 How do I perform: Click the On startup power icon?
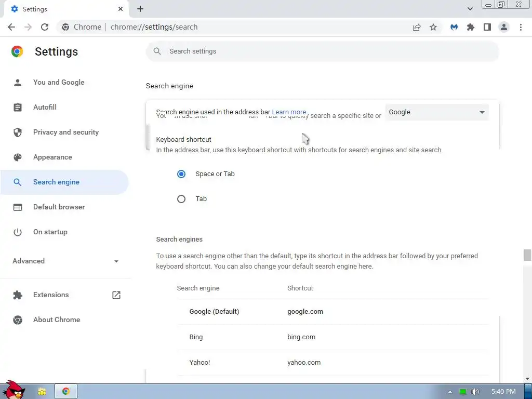coord(17,232)
